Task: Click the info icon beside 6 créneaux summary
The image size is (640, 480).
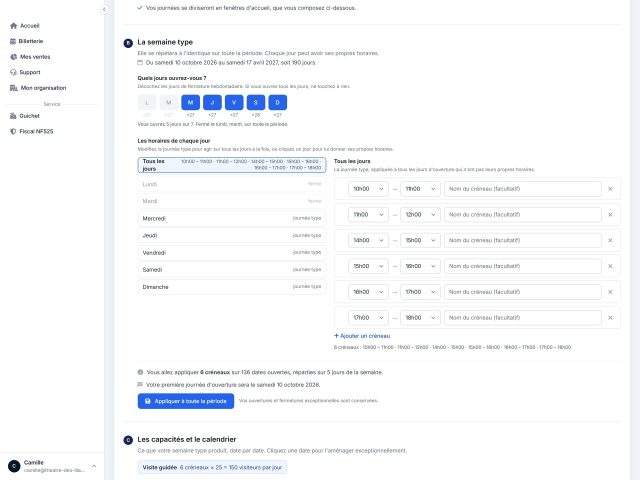Action: 140,372
